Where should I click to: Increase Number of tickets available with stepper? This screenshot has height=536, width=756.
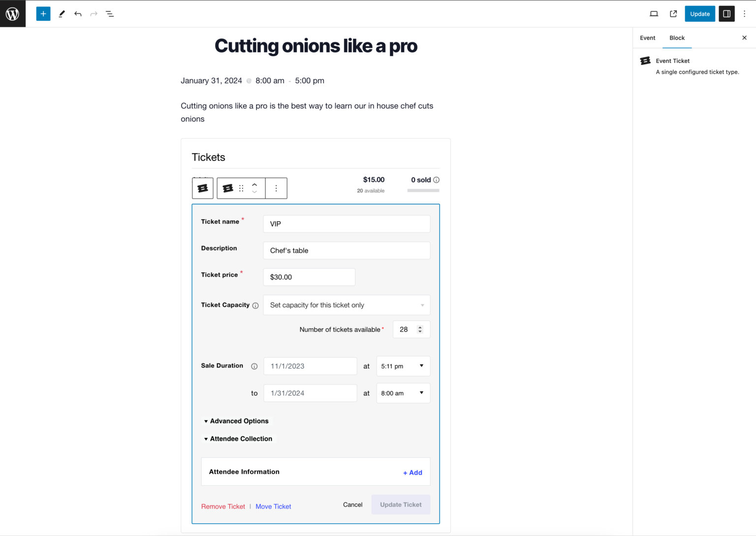419,327
